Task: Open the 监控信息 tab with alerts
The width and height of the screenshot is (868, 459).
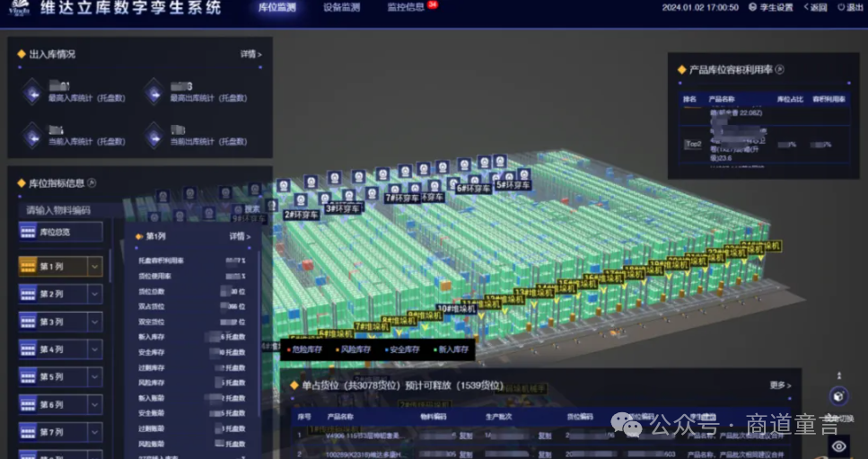Action: (x=407, y=7)
